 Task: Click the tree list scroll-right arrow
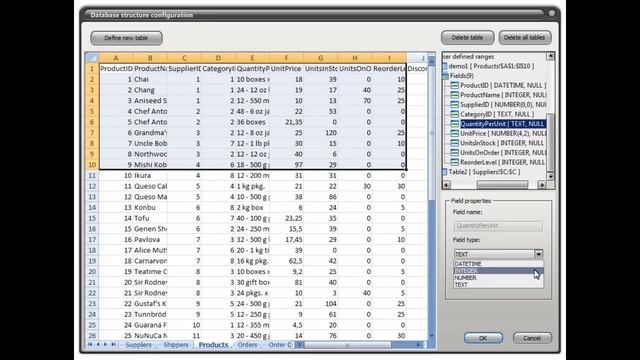542,185
